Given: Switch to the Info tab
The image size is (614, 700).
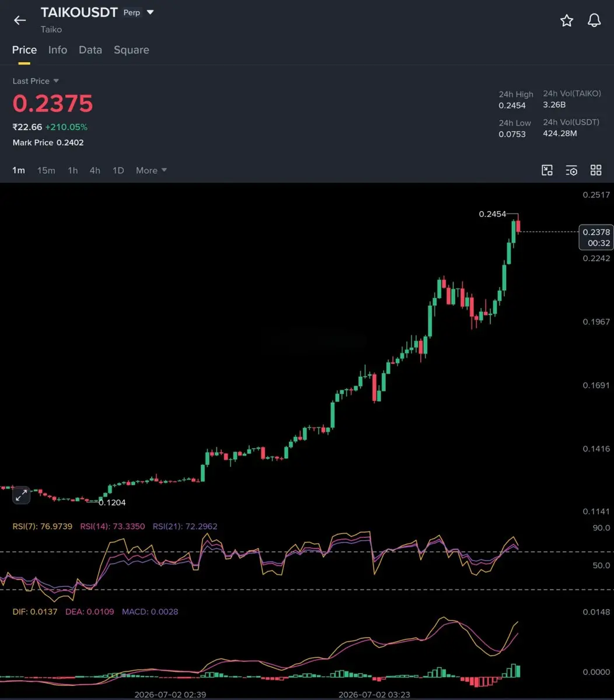Looking at the screenshot, I should [58, 50].
